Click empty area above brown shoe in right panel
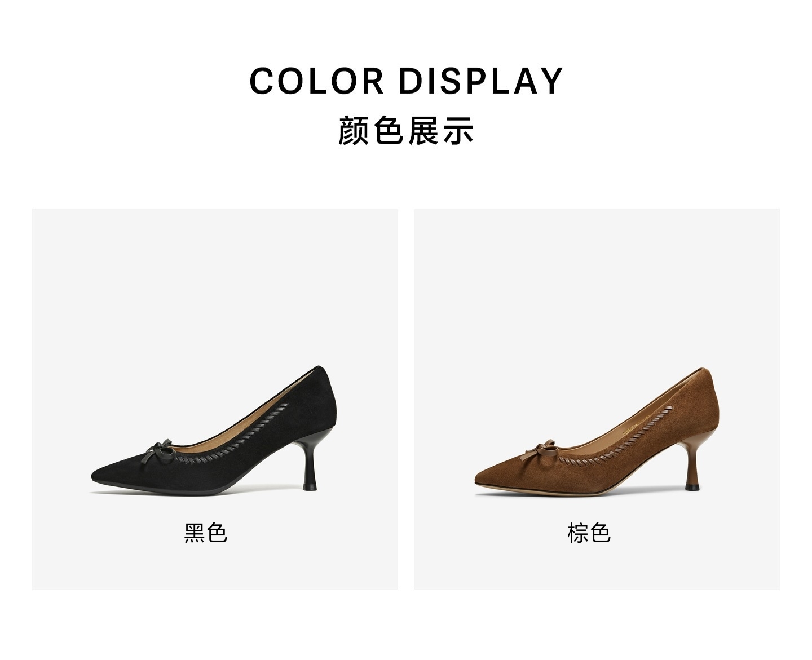The image size is (812, 660). [x=597, y=282]
